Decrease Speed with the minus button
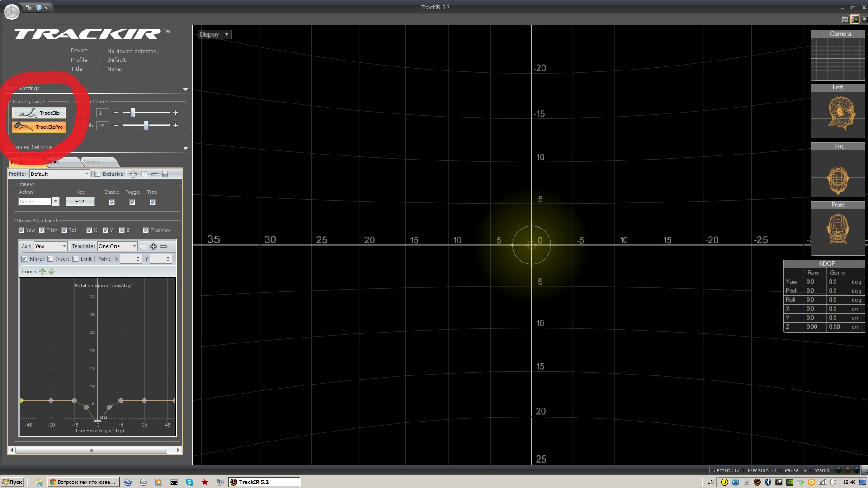 (x=116, y=113)
